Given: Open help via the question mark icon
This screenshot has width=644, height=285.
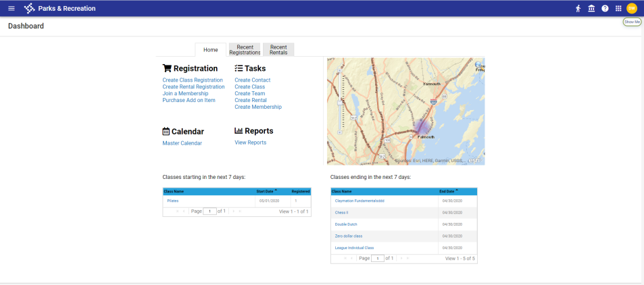Looking at the screenshot, I should coord(605,8).
